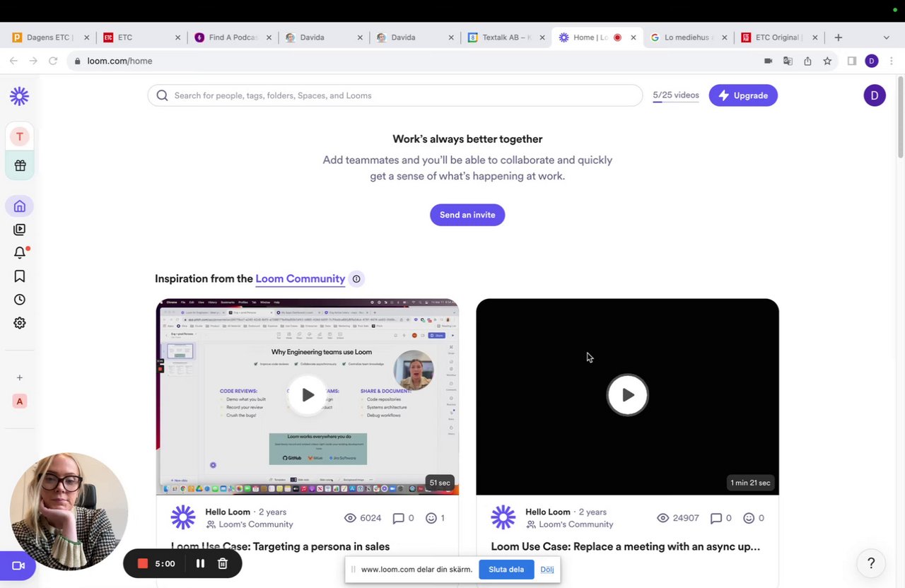Open the Loom Community link
Viewport: 905px width, 588px height.
coord(300,278)
